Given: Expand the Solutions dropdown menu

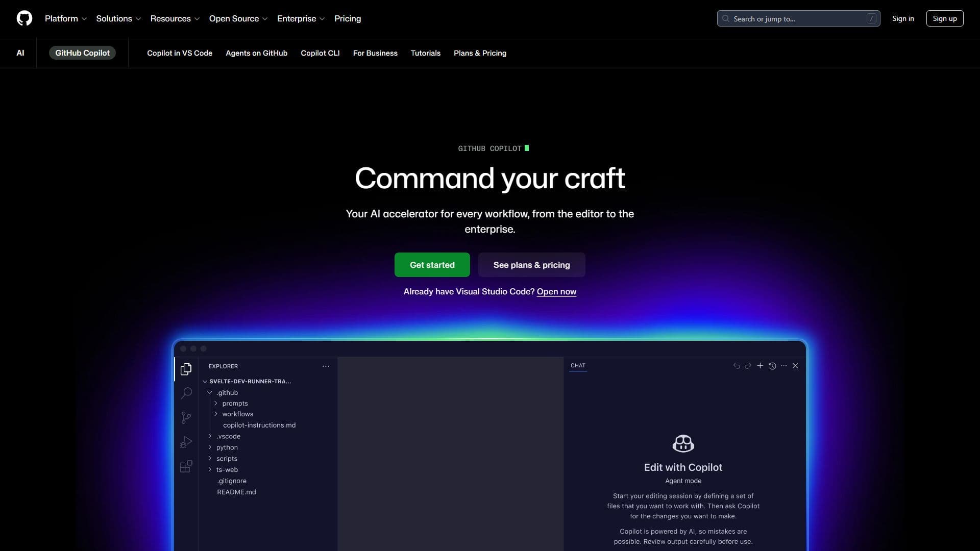Looking at the screenshot, I should click(118, 18).
